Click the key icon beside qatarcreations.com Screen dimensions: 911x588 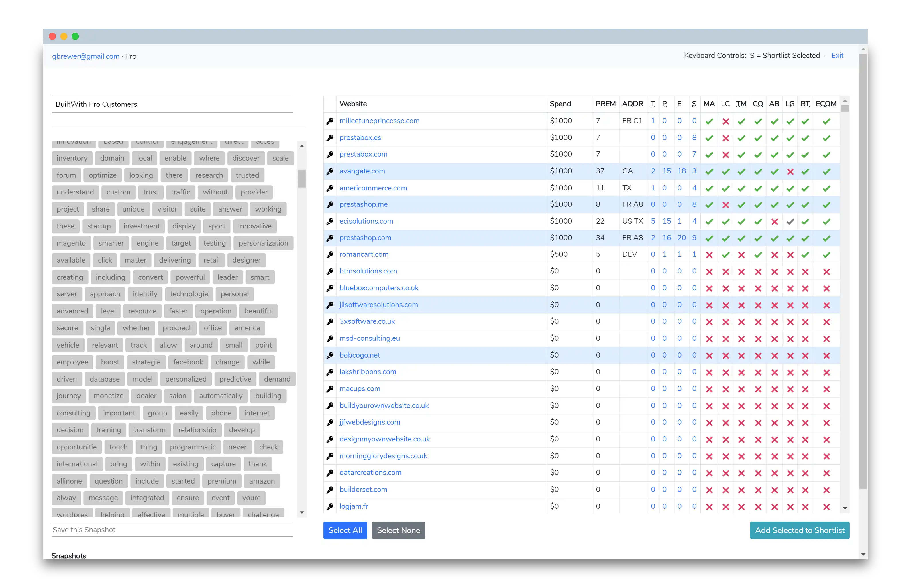pyautogui.click(x=330, y=473)
